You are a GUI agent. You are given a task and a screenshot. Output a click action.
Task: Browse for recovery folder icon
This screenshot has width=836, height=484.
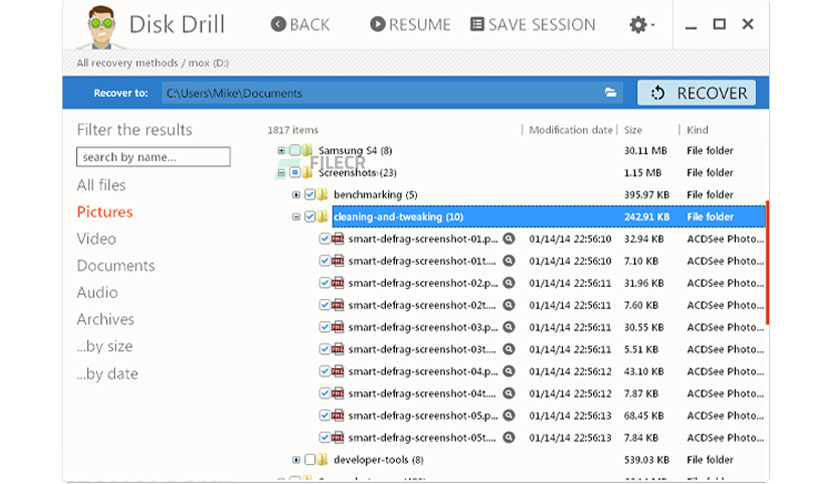[610, 93]
